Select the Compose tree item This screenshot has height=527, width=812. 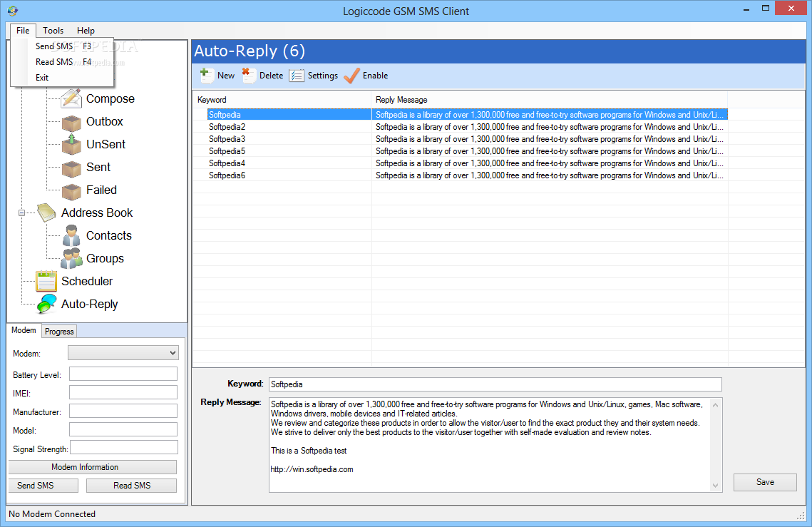[111, 98]
